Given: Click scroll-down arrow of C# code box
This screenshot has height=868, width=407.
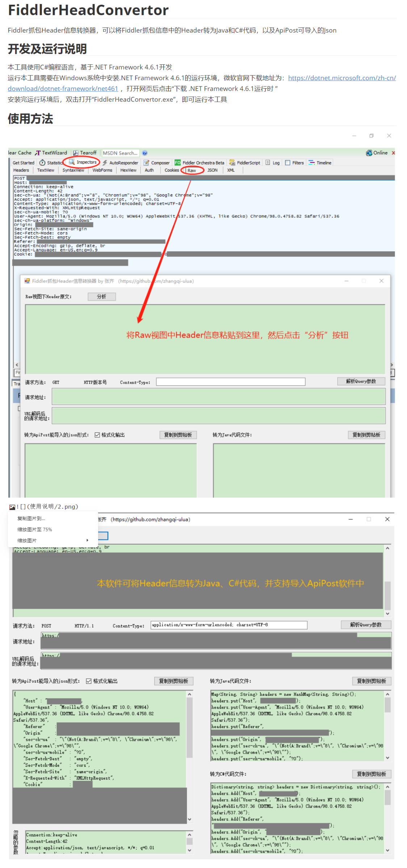Looking at the screenshot, I should [x=387, y=851].
